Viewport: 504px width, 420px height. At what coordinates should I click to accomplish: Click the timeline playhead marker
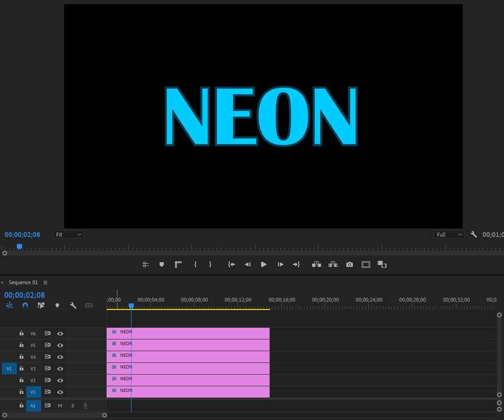pos(131,305)
